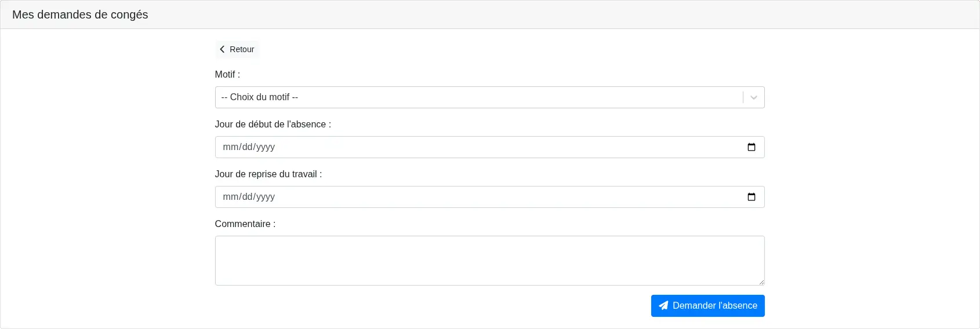Select year segment of absence start date
The image size is (980, 329).
(x=266, y=147)
